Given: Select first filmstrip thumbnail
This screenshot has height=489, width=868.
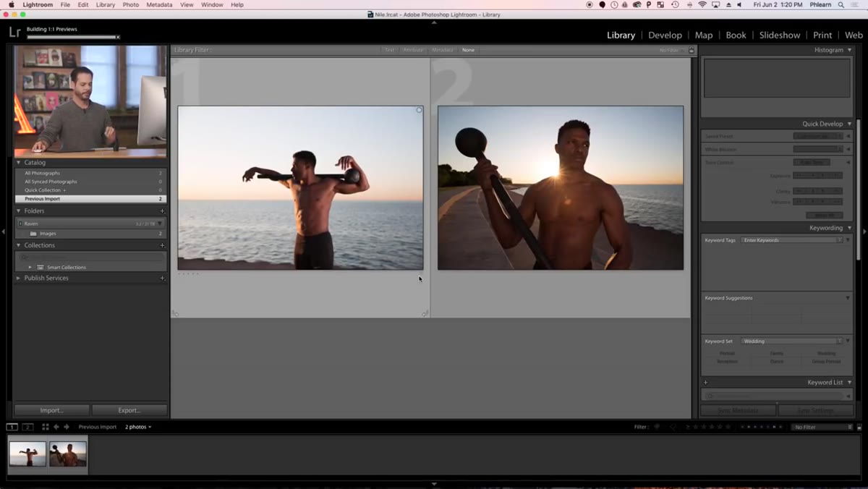Looking at the screenshot, I should 27,454.
